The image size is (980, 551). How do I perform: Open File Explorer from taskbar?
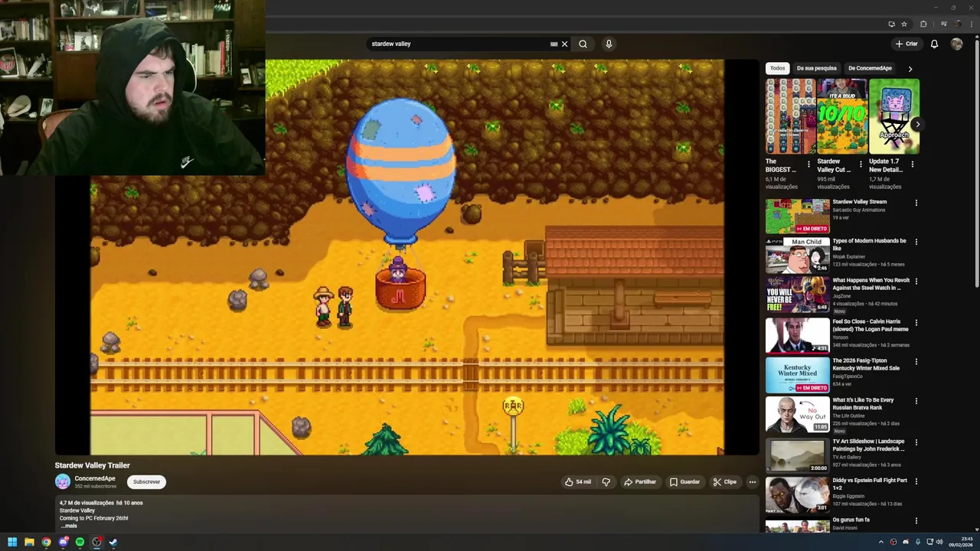[29, 542]
